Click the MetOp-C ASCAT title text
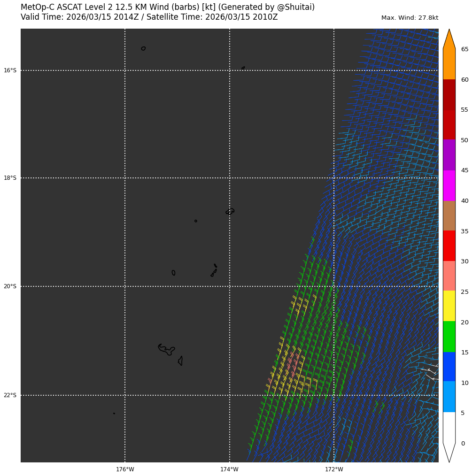This screenshot has width=472, height=476. click(167, 8)
